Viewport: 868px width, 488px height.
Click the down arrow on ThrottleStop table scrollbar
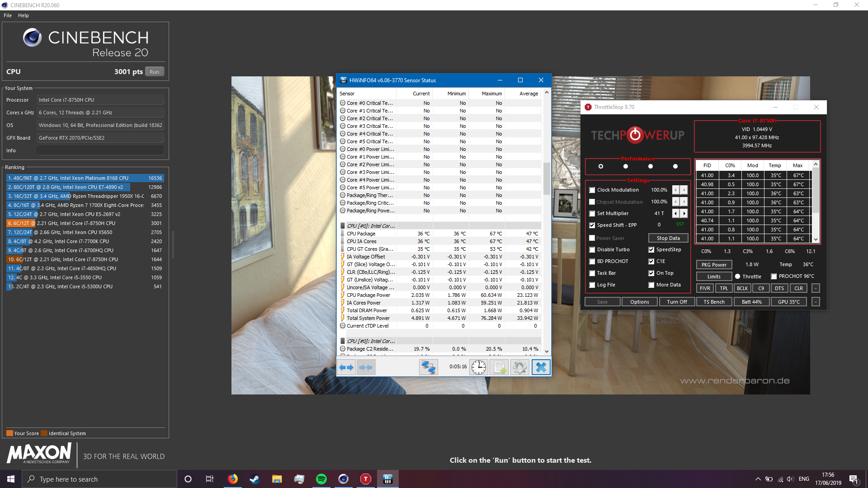tap(816, 239)
